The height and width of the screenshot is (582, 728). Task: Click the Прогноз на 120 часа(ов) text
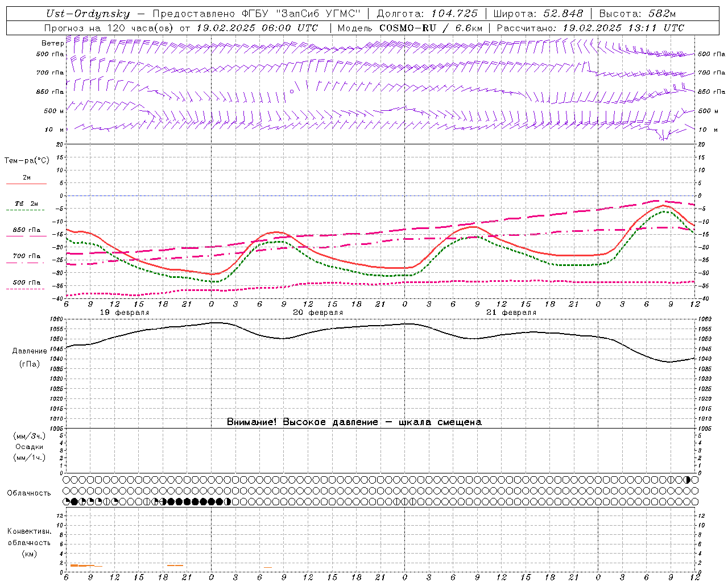[x=109, y=28]
